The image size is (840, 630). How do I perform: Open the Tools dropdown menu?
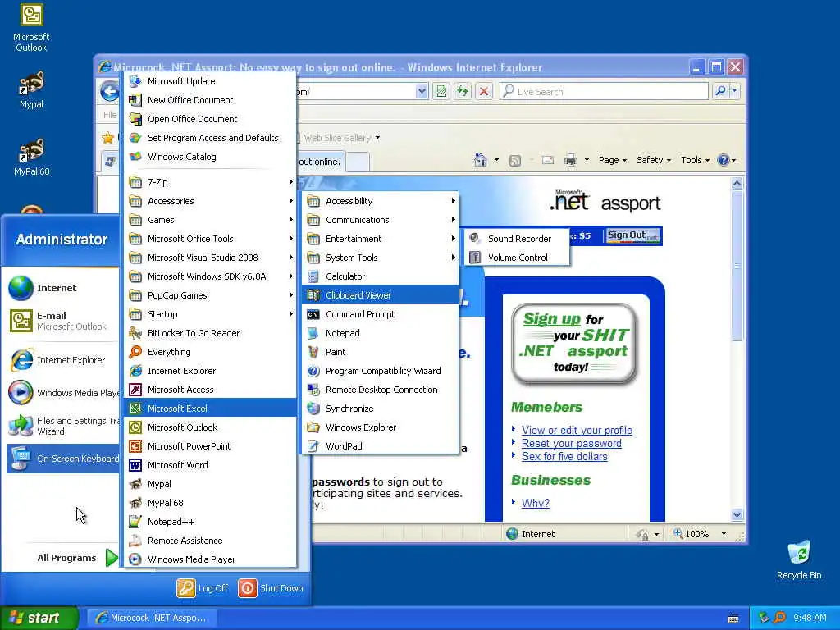[x=696, y=160]
